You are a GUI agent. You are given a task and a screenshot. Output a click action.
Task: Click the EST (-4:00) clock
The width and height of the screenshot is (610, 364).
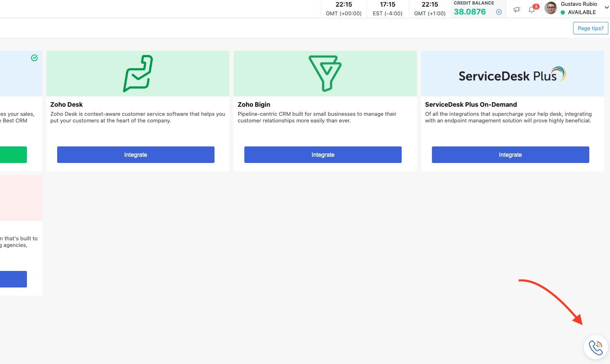(388, 9)
